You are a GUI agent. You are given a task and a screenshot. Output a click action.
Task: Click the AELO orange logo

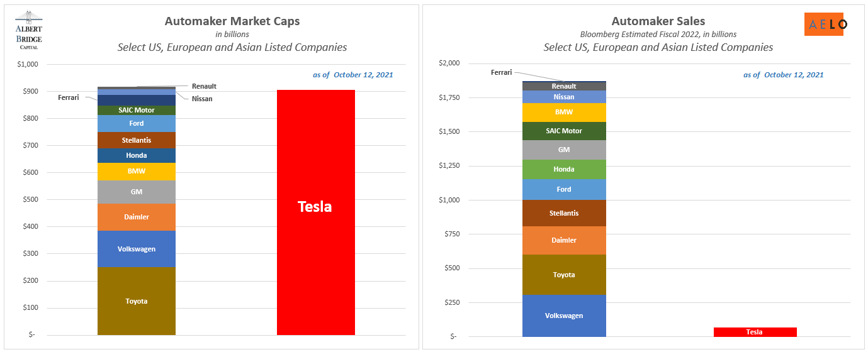coord(825,24)
